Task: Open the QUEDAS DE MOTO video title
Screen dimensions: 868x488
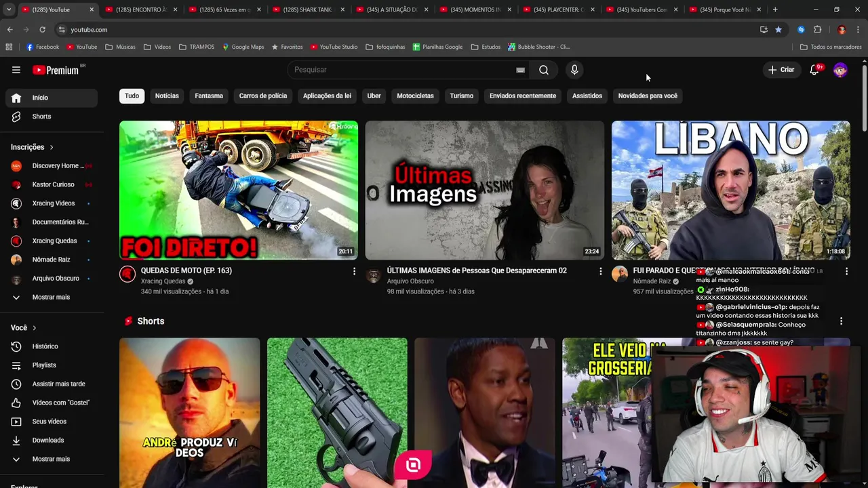Action: tap(186, 270)
